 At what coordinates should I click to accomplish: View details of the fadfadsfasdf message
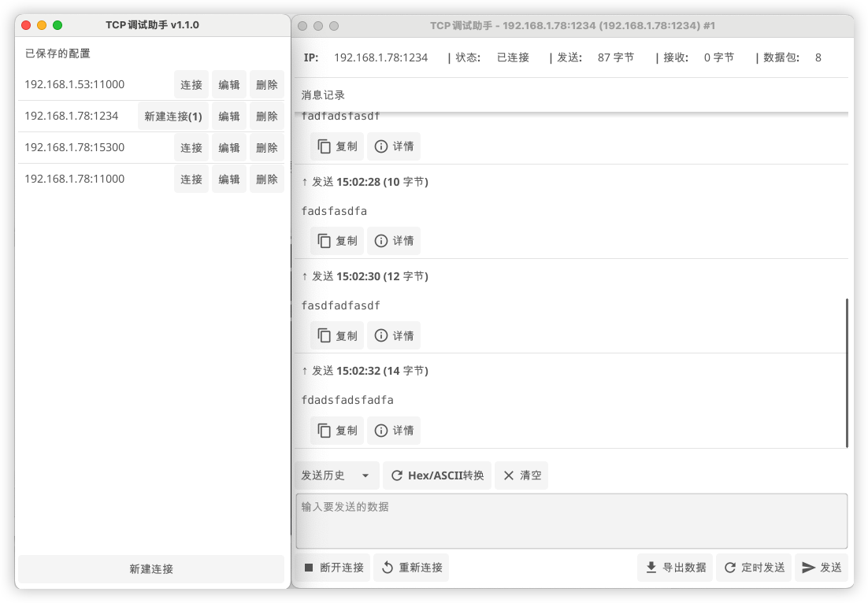point(394,146)
